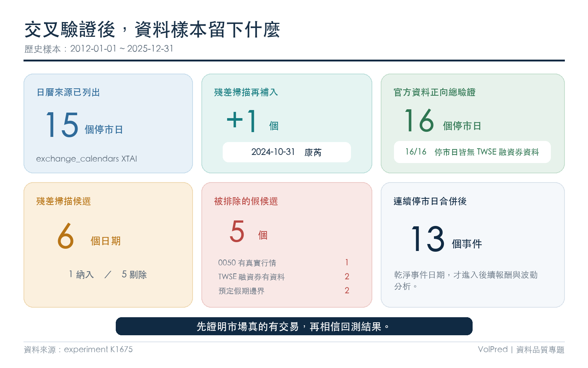
Task: Click the big number 16
Action: coord(419,121)
